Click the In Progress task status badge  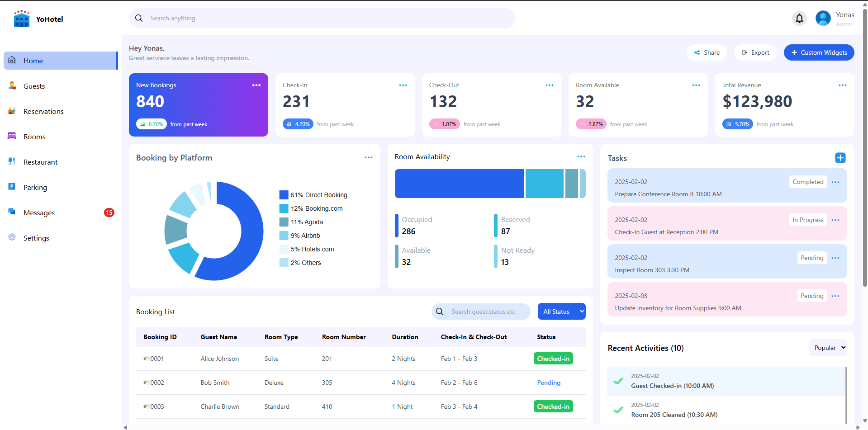coord(808,220)
